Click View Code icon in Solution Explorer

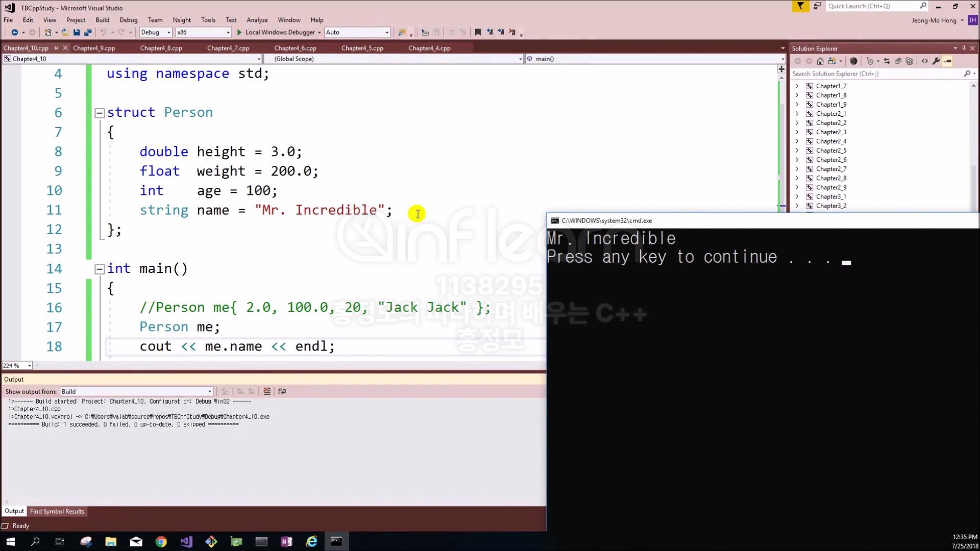click(925, 61)
